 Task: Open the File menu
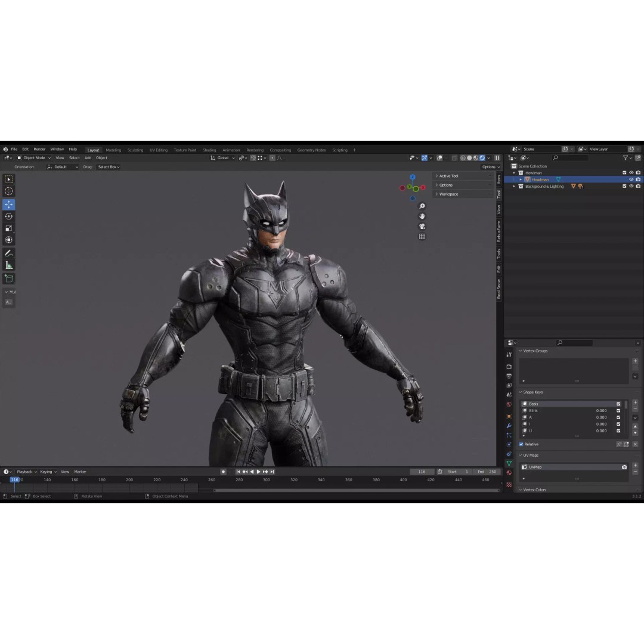pyautogui.click(x=14, y=149)
